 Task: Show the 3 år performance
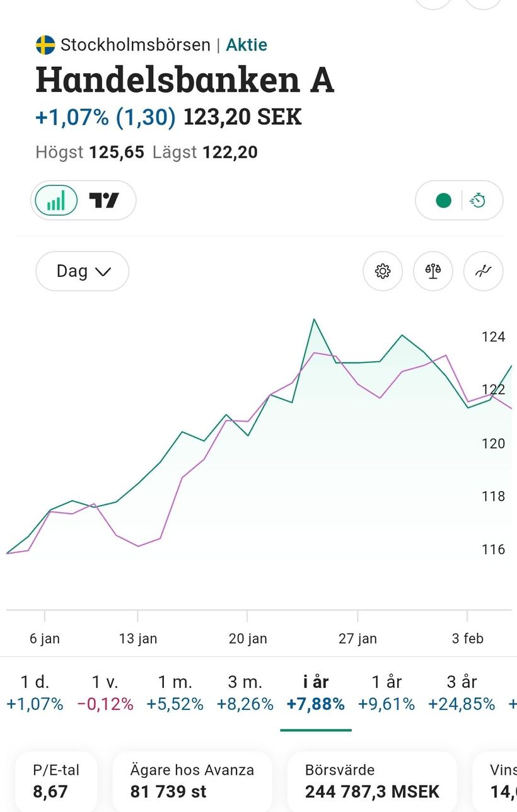[462, 692]
